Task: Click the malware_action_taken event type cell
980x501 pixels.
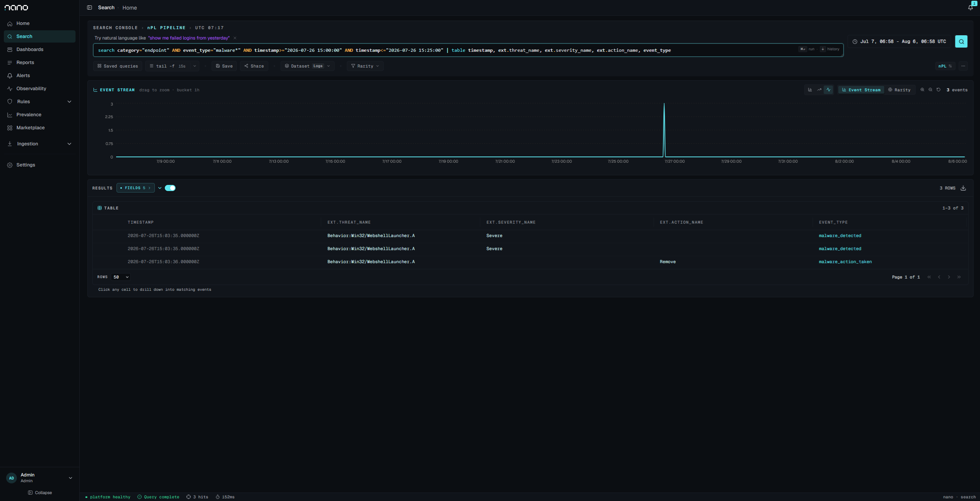Action: [x=845, y=262]
